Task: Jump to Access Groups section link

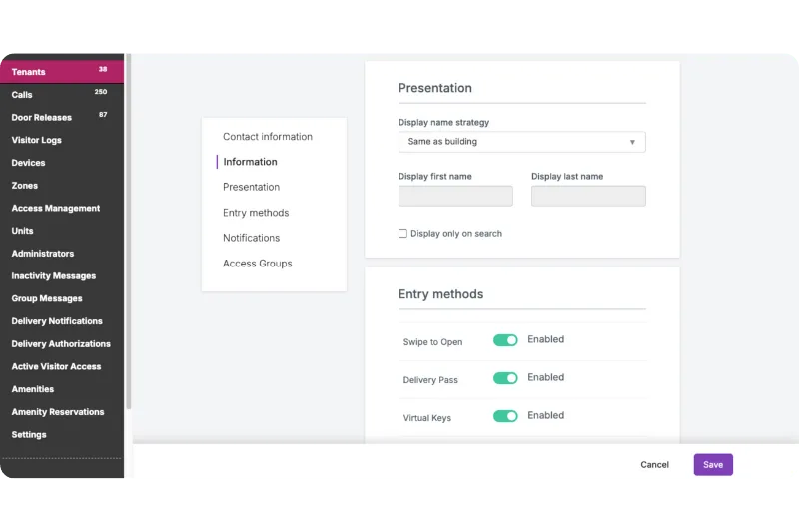Action: pyautogui.click(x=258, y=264)
